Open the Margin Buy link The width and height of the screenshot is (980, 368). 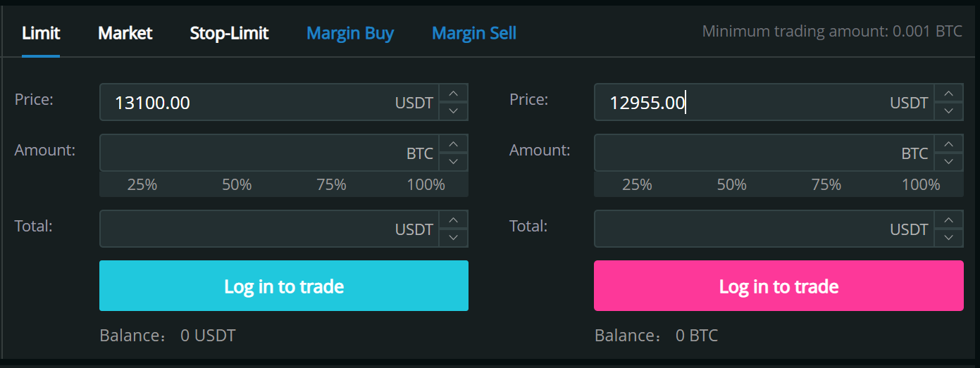[x=350, y=33]
